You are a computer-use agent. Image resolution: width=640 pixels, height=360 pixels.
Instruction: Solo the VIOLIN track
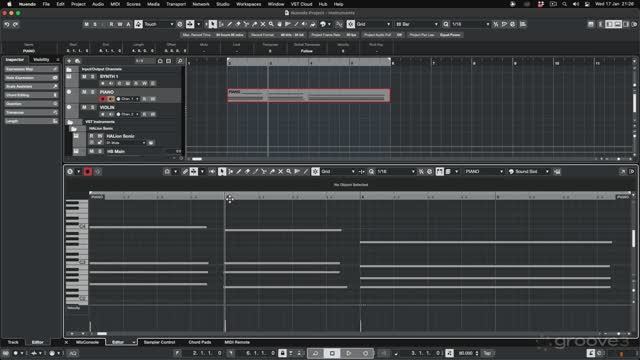click(92, 107)
